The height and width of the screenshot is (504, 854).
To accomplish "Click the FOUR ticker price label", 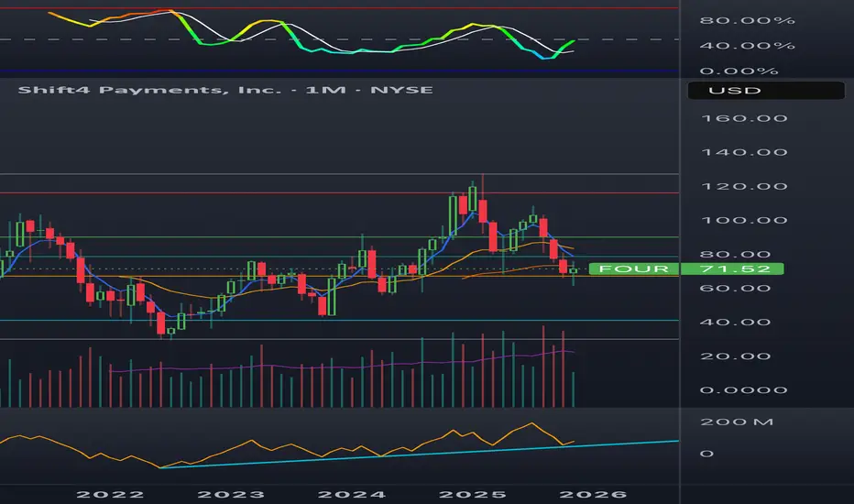I will tap(633, 268).
